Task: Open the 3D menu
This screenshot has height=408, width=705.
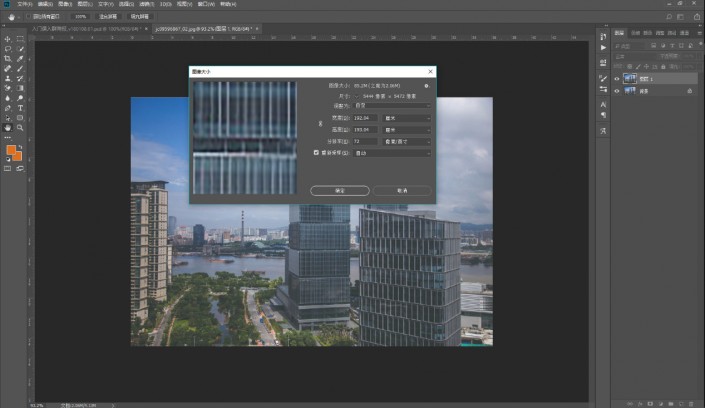Action: pos(165,4)
